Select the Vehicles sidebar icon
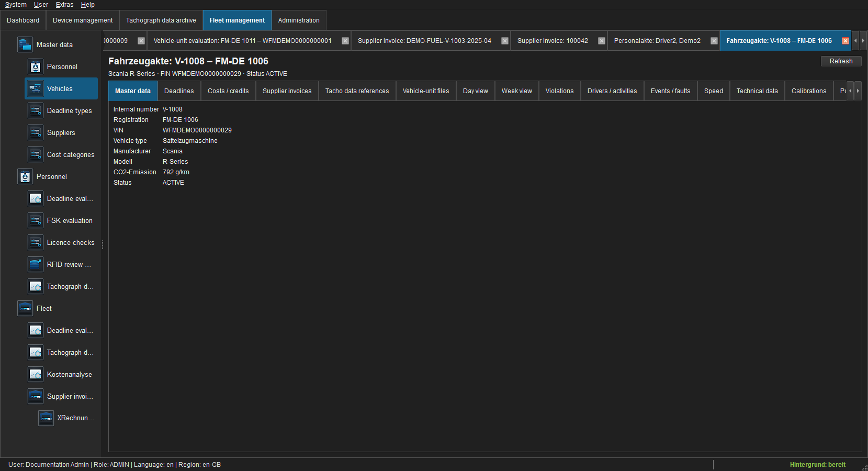The image size is (868, 471). point(35,88)
